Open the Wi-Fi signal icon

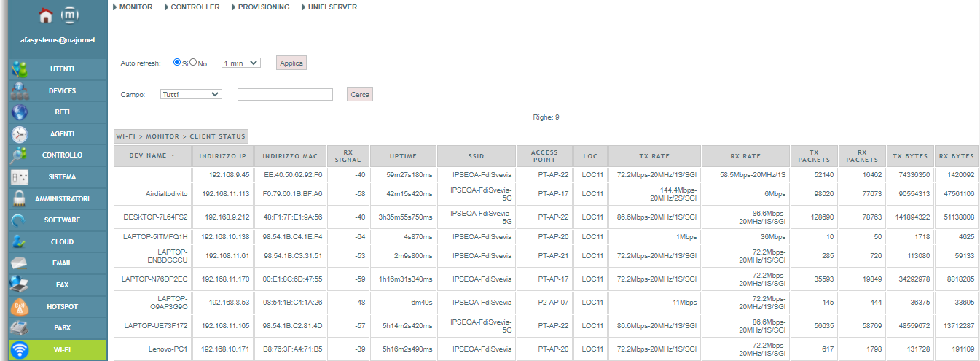20,350
